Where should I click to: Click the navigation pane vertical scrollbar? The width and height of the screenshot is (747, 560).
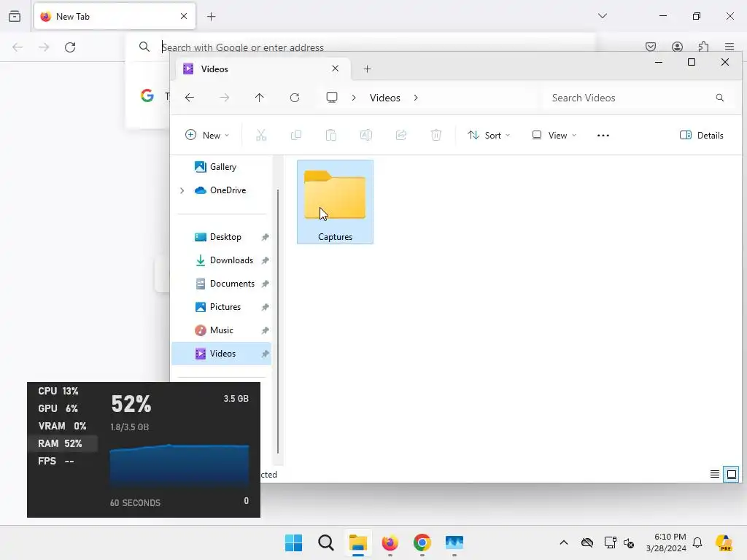[x=278, y=322]
